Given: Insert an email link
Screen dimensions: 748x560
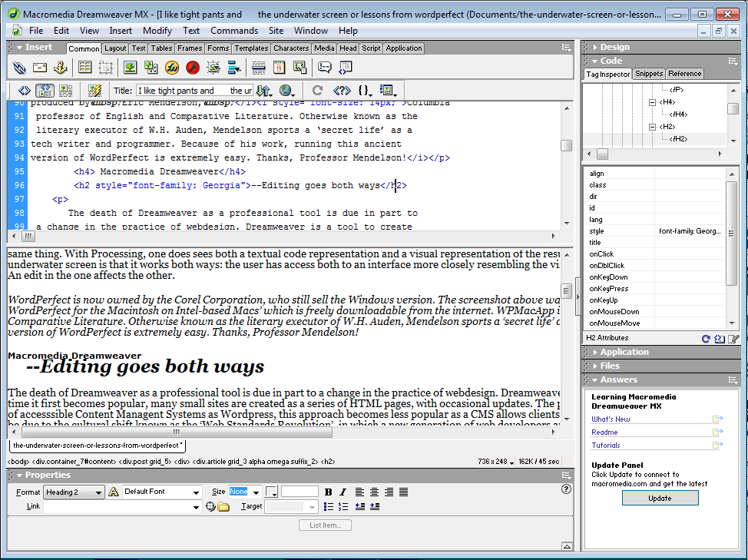Looking at the screenshot, I should click(40, 68).
